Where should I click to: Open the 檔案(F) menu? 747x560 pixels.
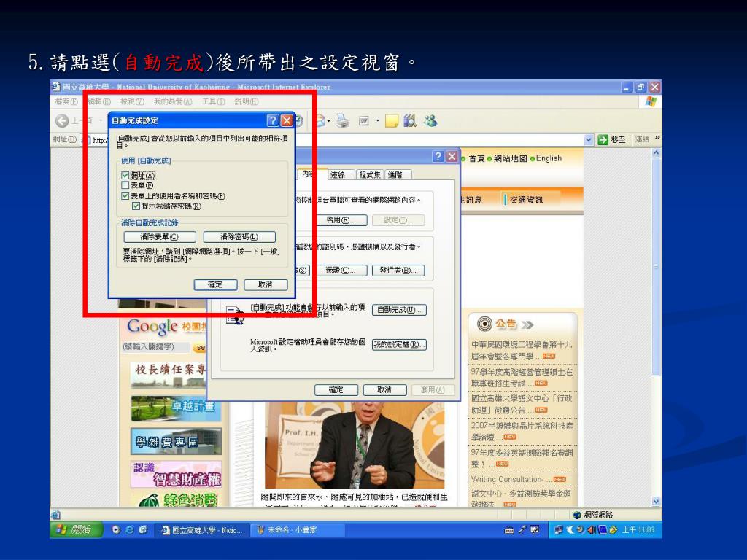point(66,101)
